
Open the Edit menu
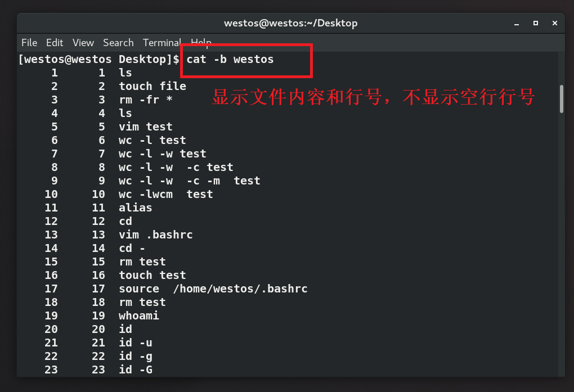click(55, 42)
